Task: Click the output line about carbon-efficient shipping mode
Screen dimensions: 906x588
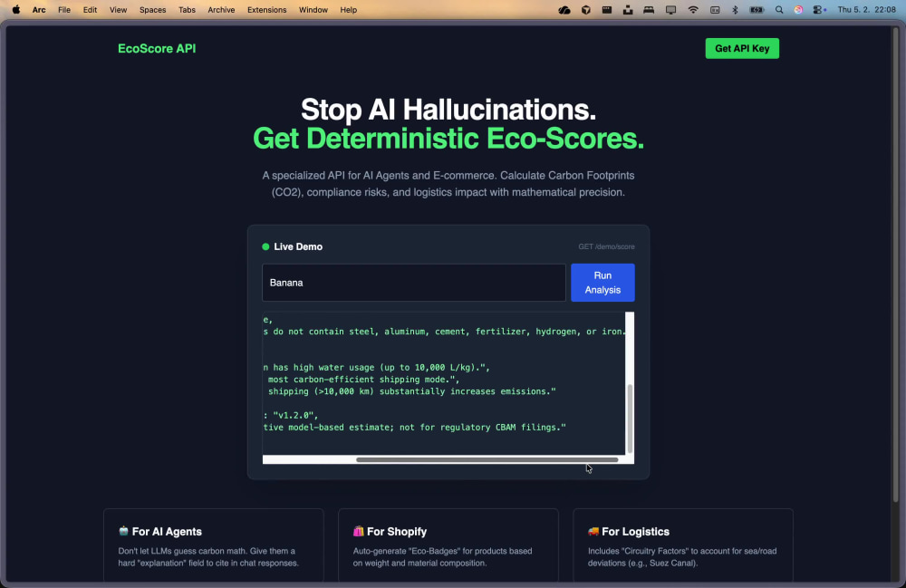Action: tap(363, 380)
